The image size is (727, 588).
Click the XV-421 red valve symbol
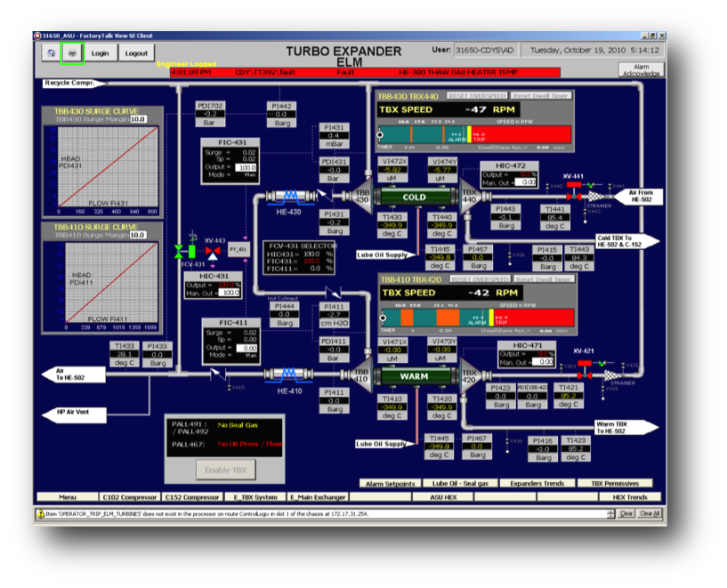click(x=585, y=369)
